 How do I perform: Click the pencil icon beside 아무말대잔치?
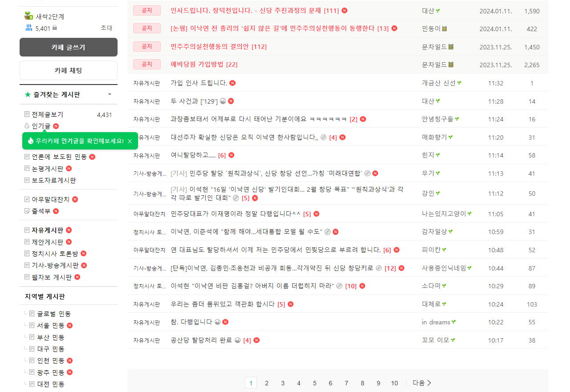pyautogui.click(x=27, y=199)
